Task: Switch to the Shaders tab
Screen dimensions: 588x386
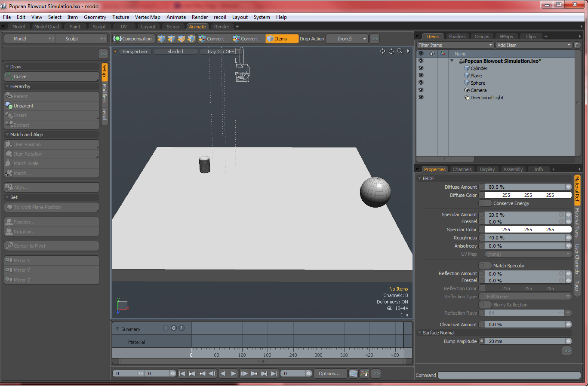Action: 457,36
